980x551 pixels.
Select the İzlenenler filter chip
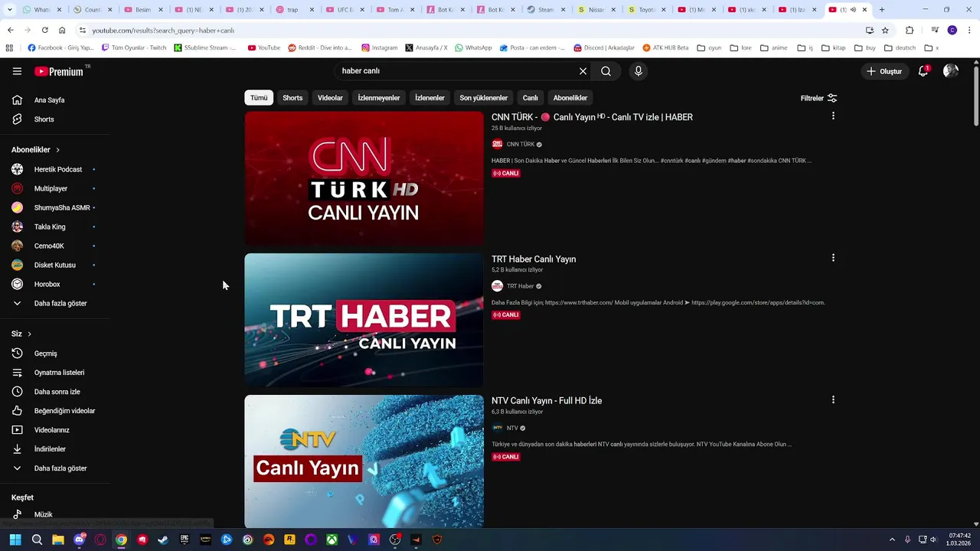(x=430, y=98)
